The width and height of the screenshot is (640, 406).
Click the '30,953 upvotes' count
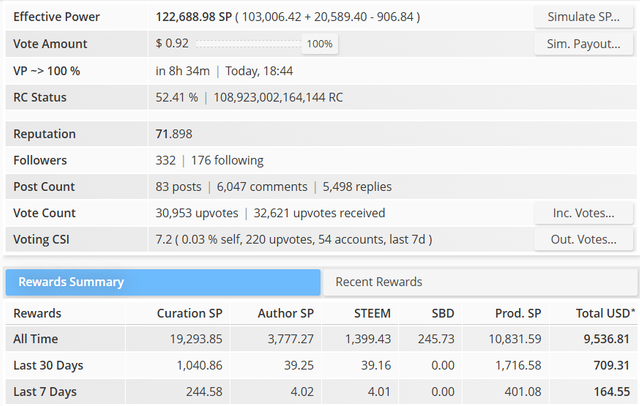tap(197, 213)
